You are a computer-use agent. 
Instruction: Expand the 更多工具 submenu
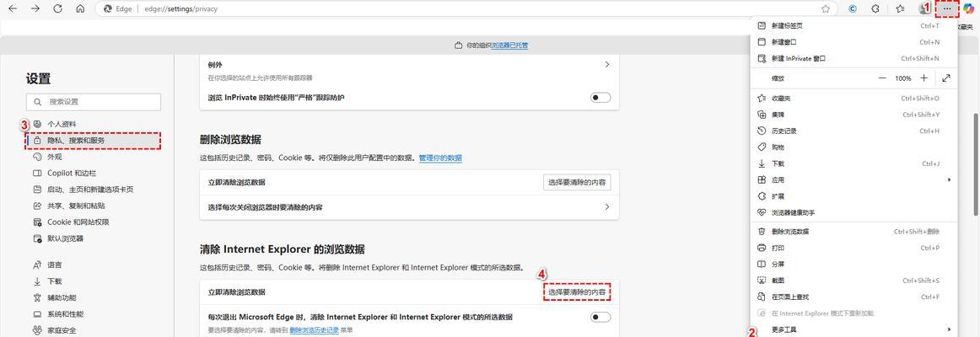click(853, 329)
